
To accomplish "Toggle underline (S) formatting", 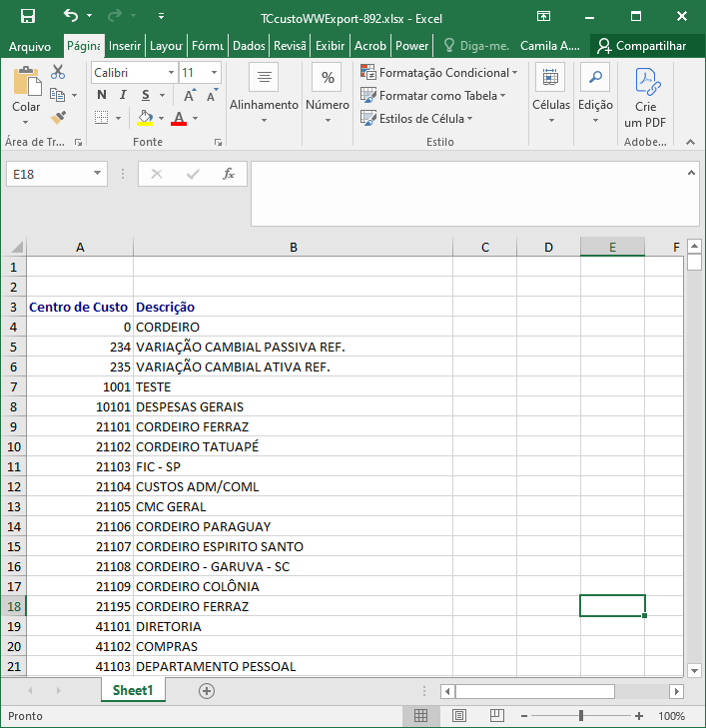I will [146, 95].
